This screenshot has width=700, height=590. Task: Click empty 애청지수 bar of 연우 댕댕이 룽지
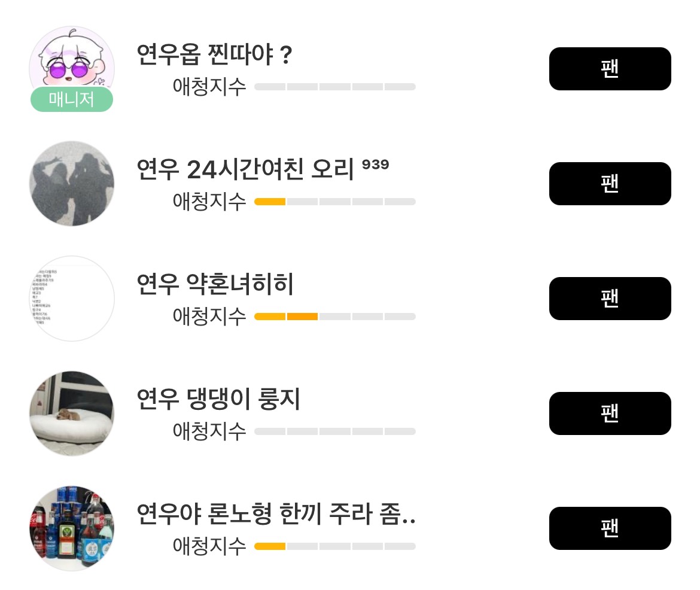(334, 431)
